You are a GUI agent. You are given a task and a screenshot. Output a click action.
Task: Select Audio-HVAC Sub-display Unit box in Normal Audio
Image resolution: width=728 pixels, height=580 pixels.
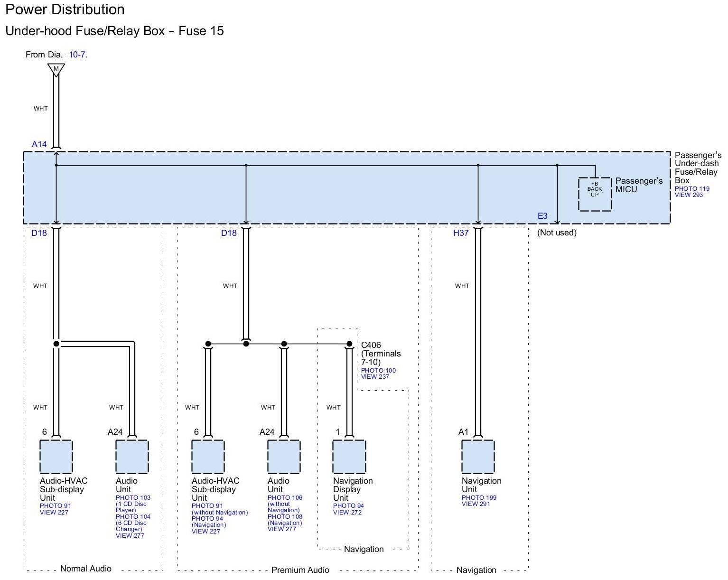pyautogui.click(x=56, y=457)
